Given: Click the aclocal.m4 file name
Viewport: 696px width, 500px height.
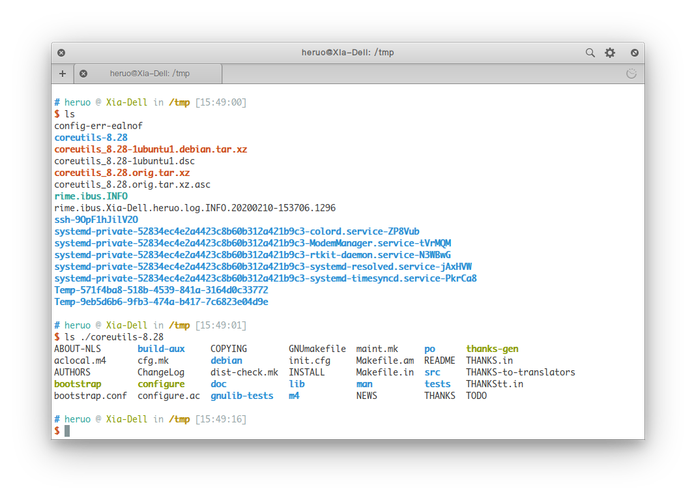Looking at the screenshot, I should coord(80,361).
